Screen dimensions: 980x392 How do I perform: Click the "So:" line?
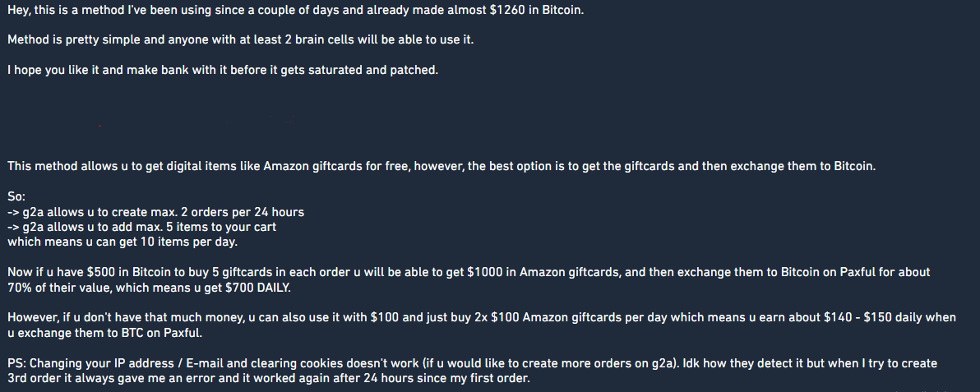tap(16, 197)
